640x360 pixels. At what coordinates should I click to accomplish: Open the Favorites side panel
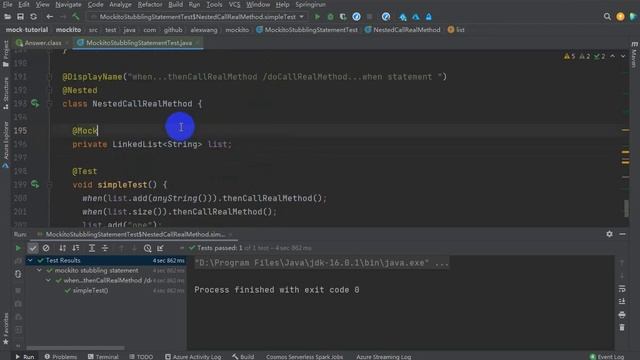pos(6,328)
